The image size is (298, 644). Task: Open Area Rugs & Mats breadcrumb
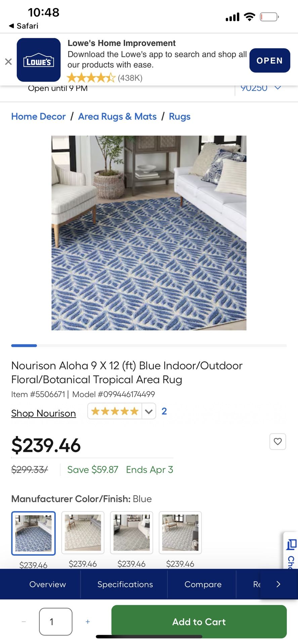click(117, 116)
